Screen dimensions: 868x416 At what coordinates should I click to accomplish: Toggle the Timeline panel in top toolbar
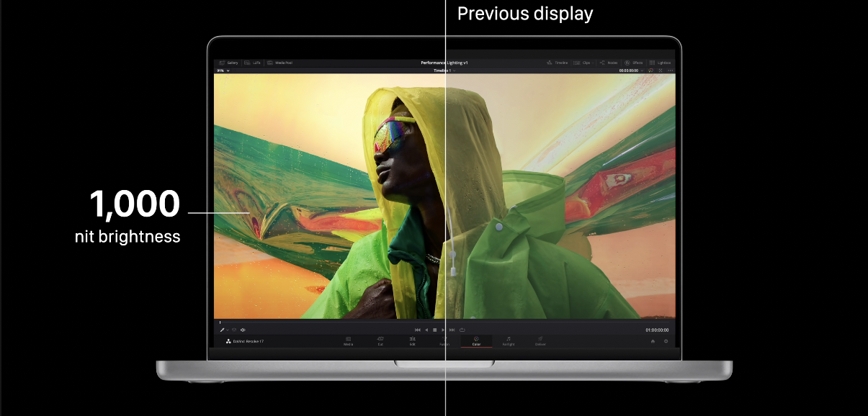[x=558, y=63]
